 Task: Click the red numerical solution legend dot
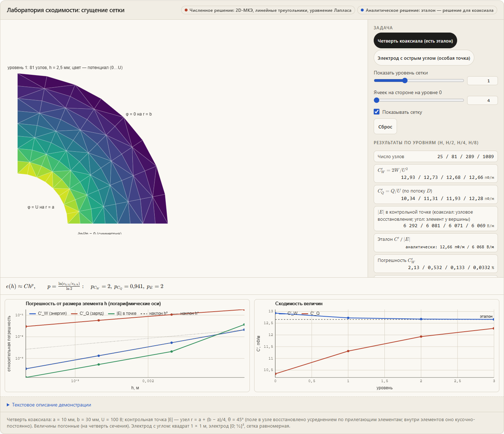coord(186,10)
